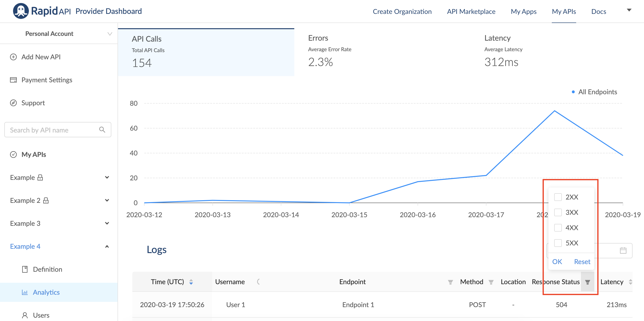
Task: Check the 2XX status checkbox
Action: pos(558,197)
